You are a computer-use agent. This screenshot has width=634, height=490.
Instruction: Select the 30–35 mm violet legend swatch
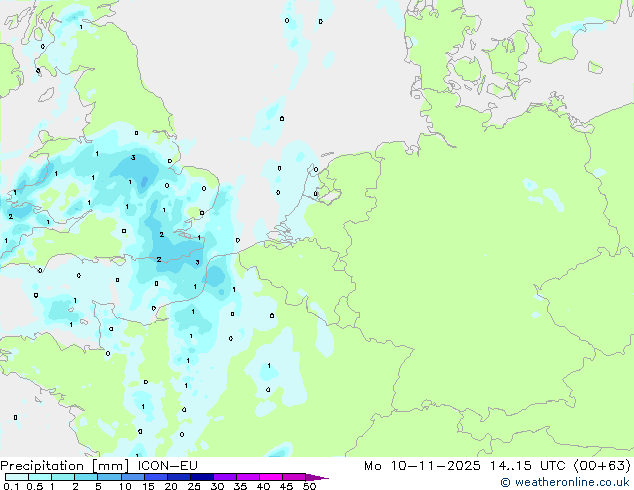pos(224,477)
